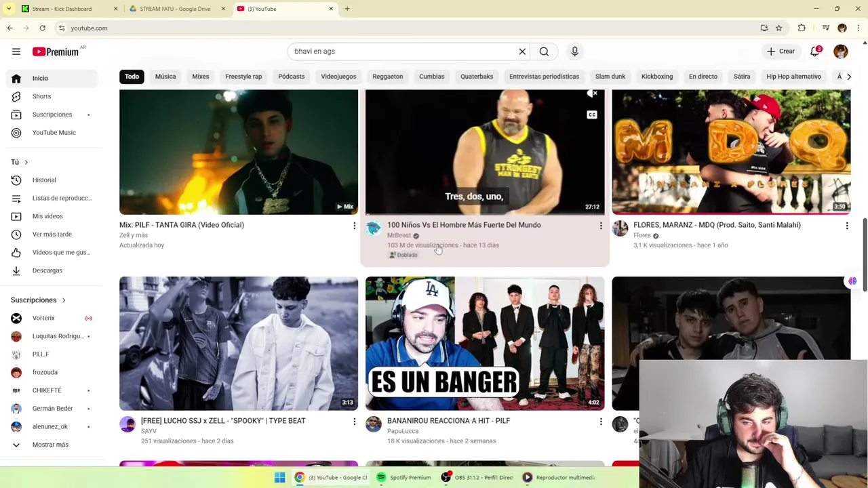Open the Chrome extensions puzzle icon
Viewport: 868px width, 488px height.
[802, 28]
